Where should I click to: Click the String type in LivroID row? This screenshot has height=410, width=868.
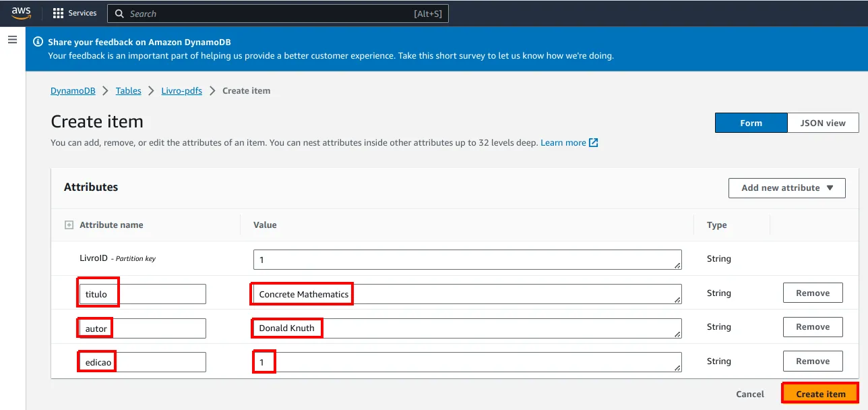(x=719, y=259)
